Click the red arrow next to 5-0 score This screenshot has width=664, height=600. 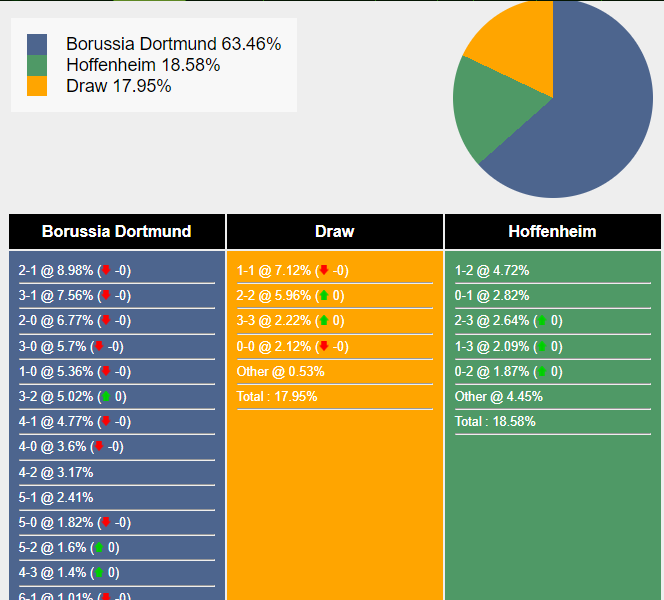(x=106, y=523)
